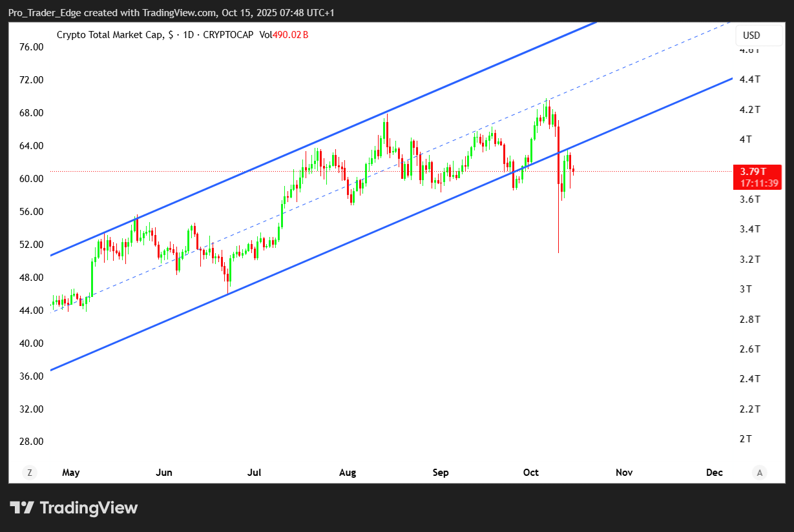
Task: Click the Vol 490.02B volume readout
Action: [284, 35]
